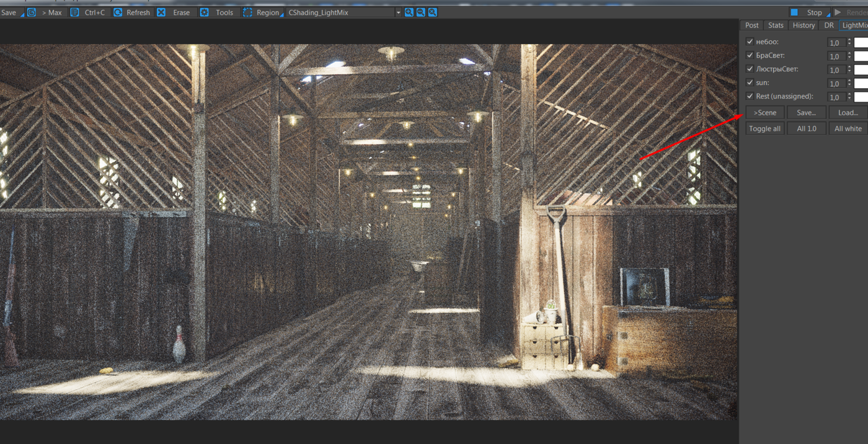Disable the Rest (unassigned) checkbox
The width and height of the screenshot is (868, 444).
[x=750, y=96]
